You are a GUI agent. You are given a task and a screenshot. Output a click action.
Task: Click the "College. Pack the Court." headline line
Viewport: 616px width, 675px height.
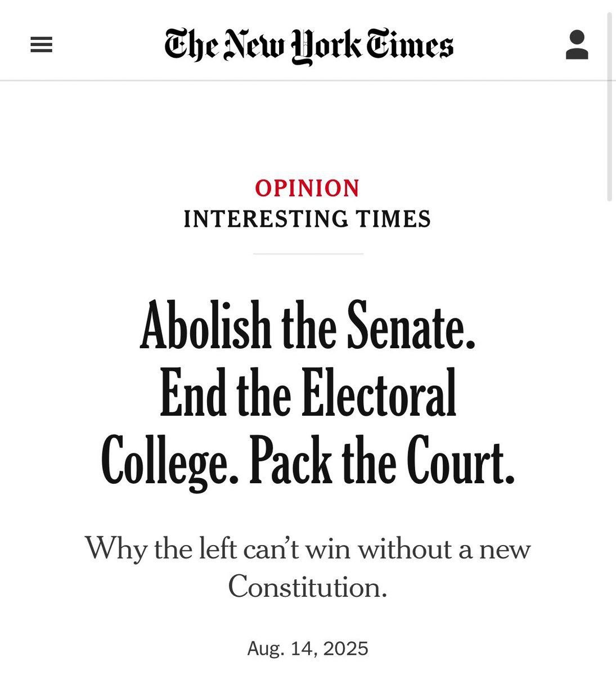[x=308, y=461]
